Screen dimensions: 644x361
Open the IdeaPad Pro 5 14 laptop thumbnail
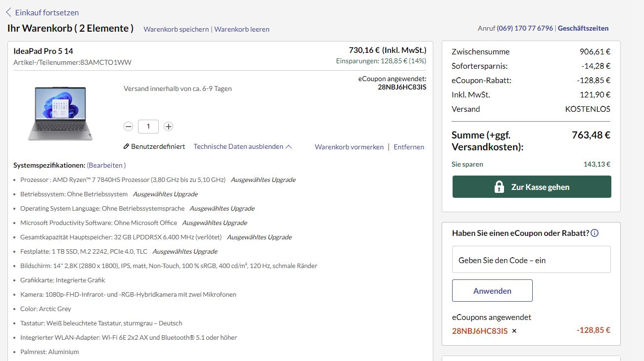pyautogui.click(x=60, y=113)
